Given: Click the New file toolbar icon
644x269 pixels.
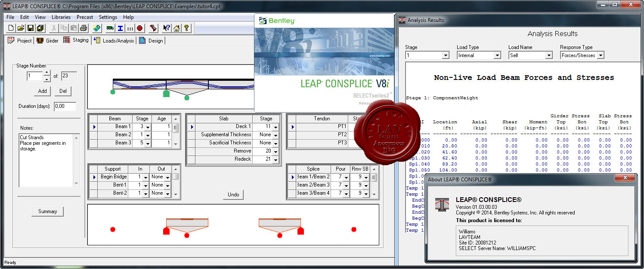Looking at the screenshot, I should pyautogui.click(x=11, y=28).
